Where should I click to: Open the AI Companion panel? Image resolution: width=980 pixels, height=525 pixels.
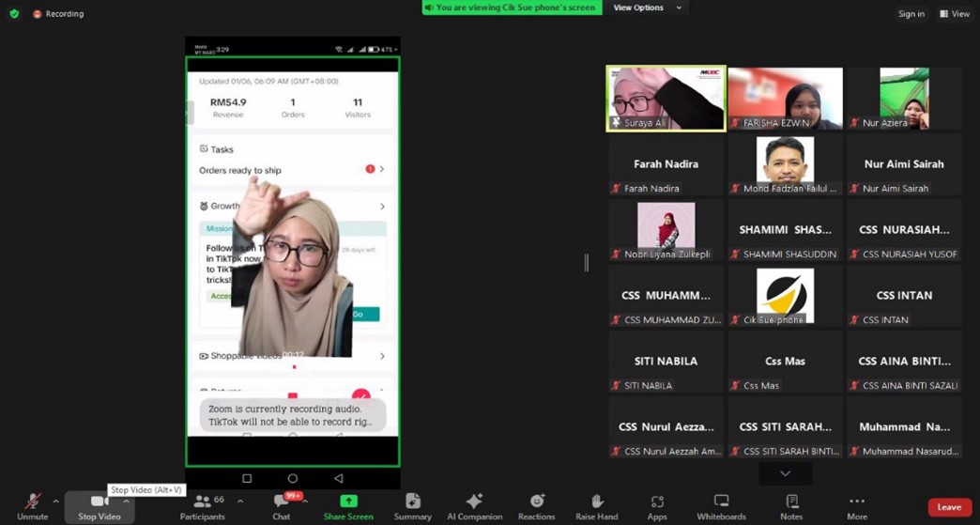pyautogui.click(x=474, y=505)
